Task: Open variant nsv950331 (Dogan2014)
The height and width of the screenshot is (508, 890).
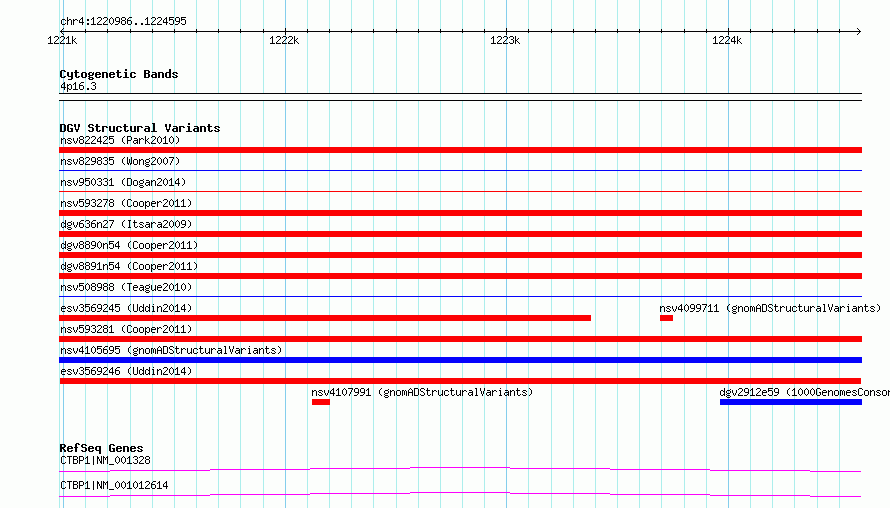Action: pos(123,182)
